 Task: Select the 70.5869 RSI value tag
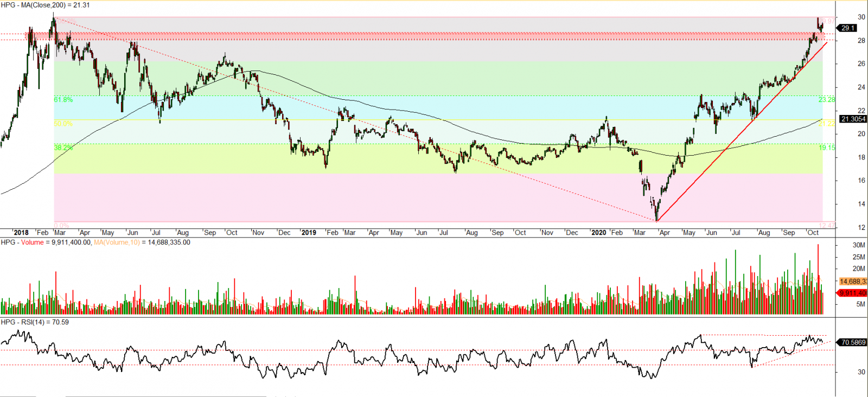tap(853, 342)
